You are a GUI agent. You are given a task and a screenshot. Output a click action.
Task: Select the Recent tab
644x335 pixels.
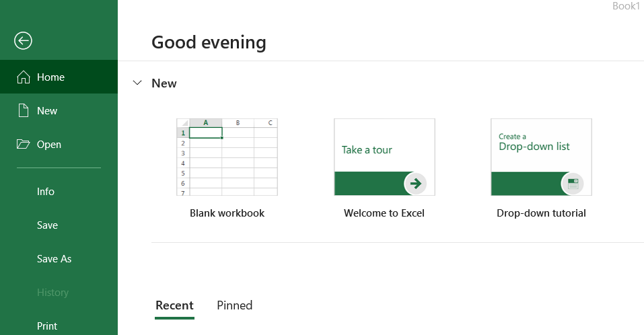click(174, 305)
